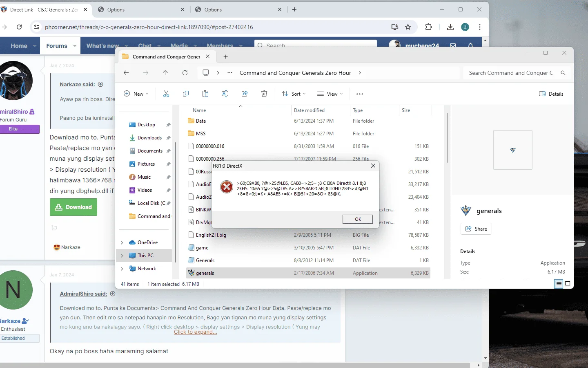The image size is (588, 368).
Task: Open the collapsed breadcrumb path ellipsis
Action: [x=230, y=73]
